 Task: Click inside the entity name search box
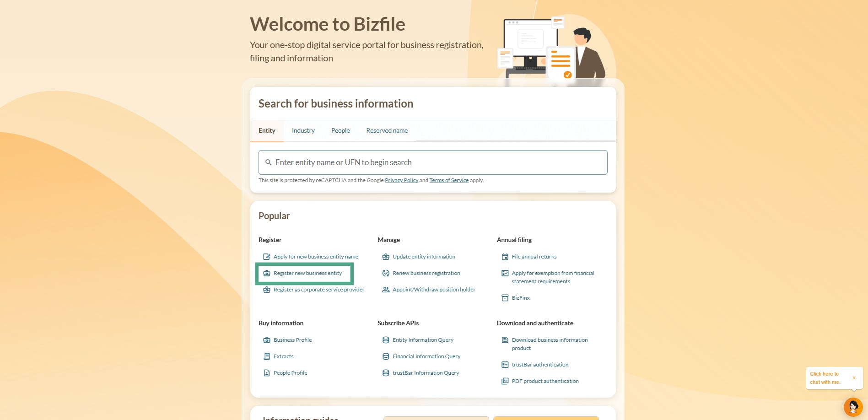pos(433,162)
